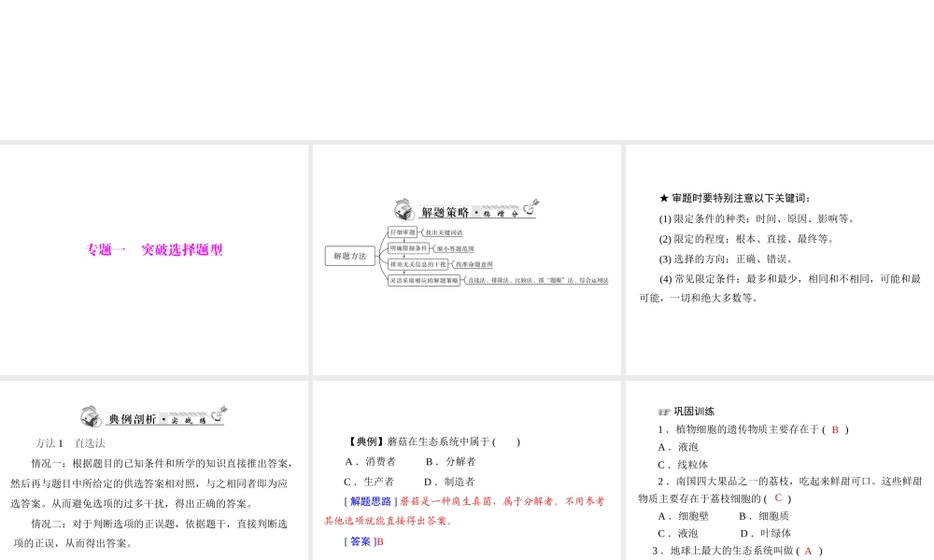Click the '方法 1 直选法' heading
The width and height of the screenshot is (934, 560).
(70, 443)
